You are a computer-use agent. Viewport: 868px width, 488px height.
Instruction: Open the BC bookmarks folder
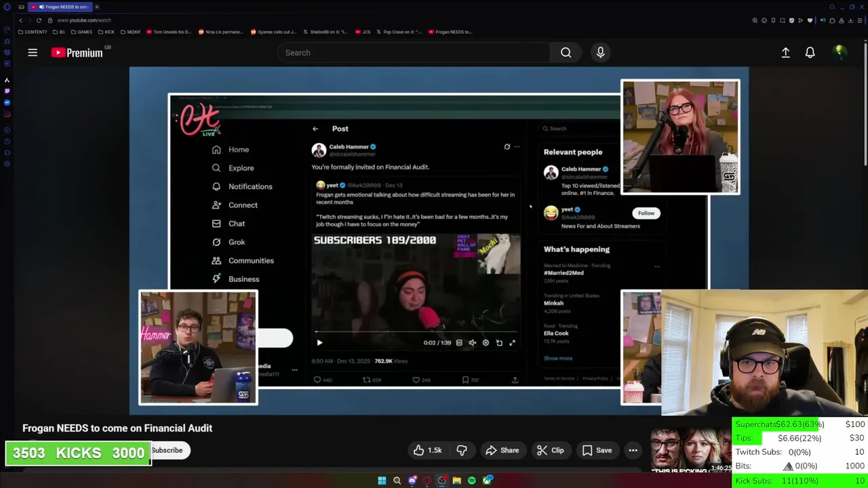pyautogui.click(x=58, y=32)
